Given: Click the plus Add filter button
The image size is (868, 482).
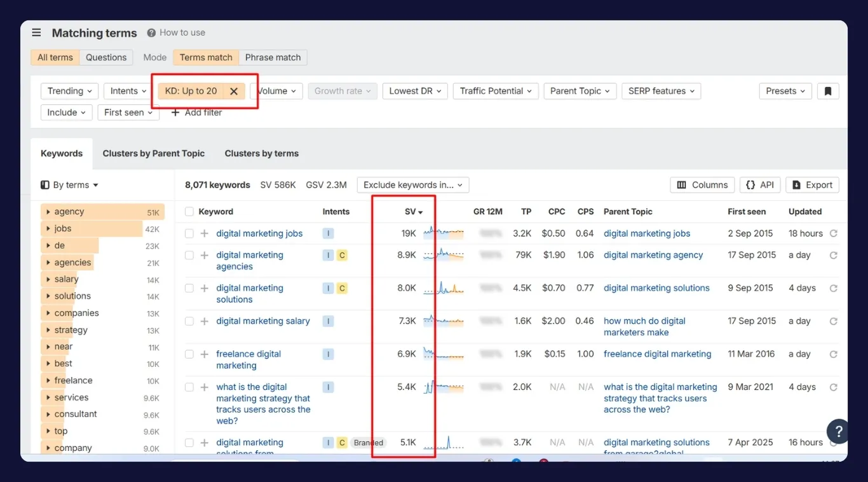Looking at the screenshot, I should coord(196,113).
